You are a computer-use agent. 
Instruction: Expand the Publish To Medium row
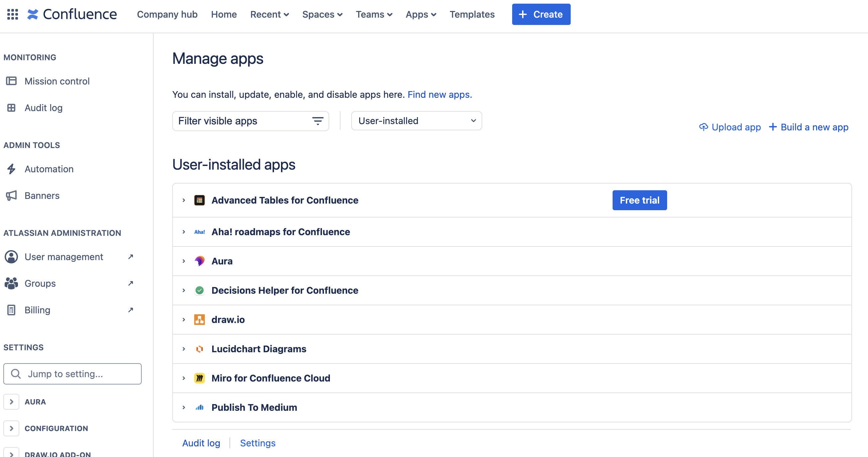pos(184,407)
